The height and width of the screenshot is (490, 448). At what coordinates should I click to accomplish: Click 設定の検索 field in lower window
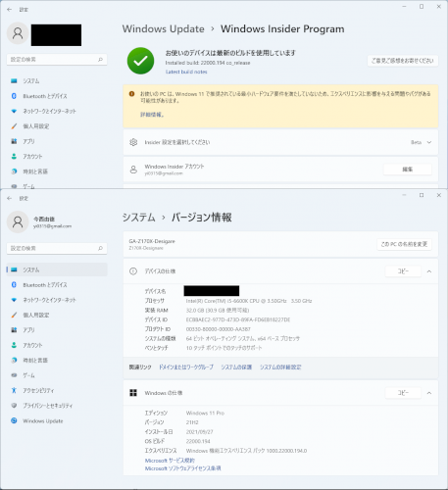57,248
